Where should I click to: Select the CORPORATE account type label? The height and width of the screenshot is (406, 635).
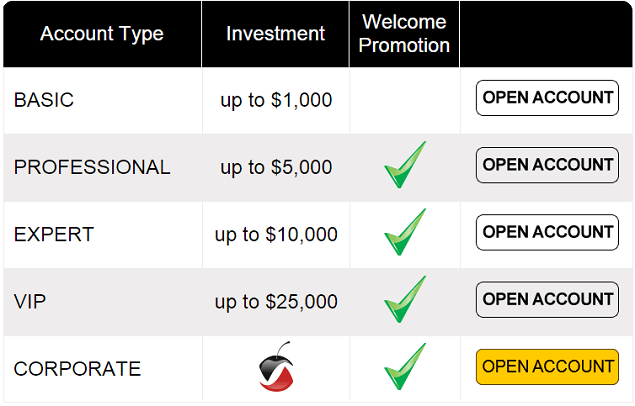click(77, 369)
